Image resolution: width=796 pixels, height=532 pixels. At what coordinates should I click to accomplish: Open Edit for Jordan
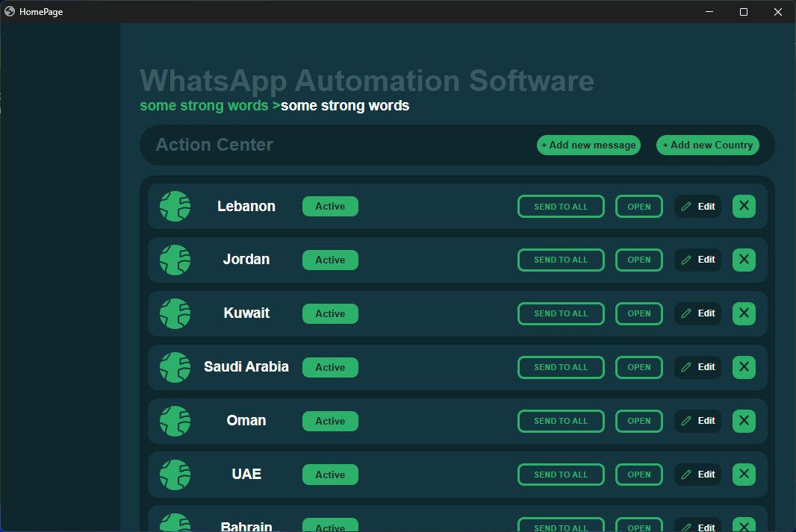697,260
